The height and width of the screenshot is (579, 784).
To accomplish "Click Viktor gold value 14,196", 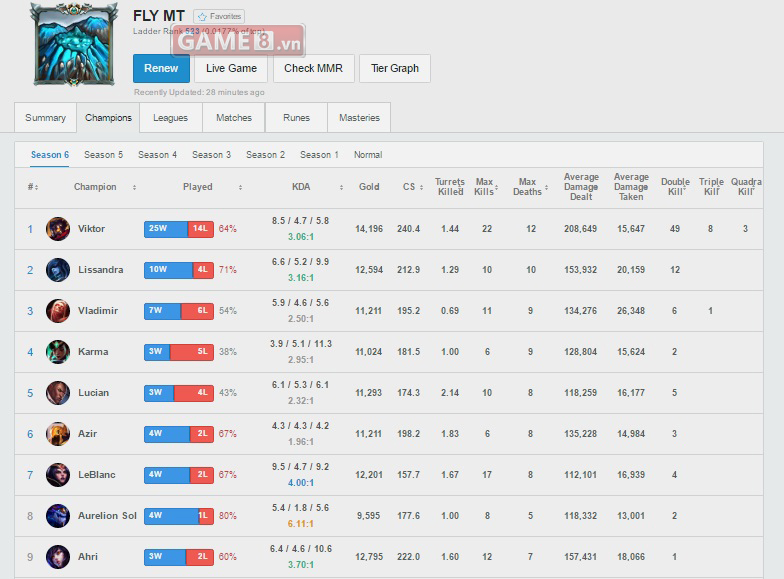I will (x=369, y=229).
